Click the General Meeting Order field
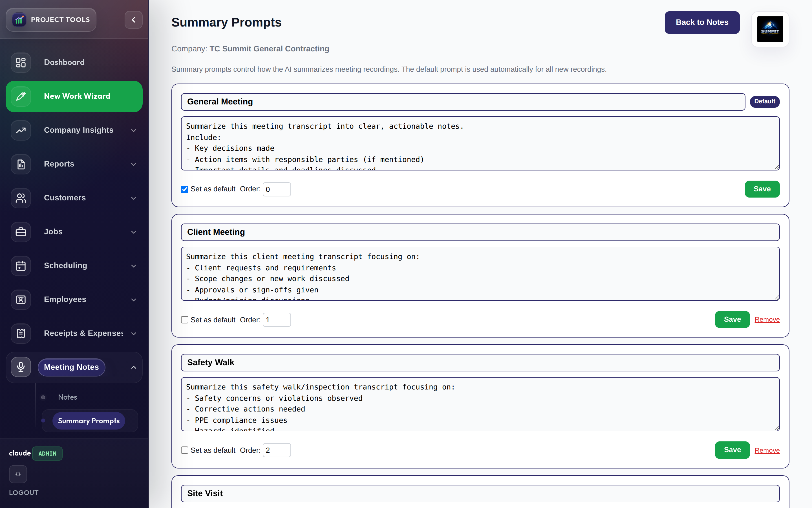This screenshot has height=508, width=812. [277, 189]
